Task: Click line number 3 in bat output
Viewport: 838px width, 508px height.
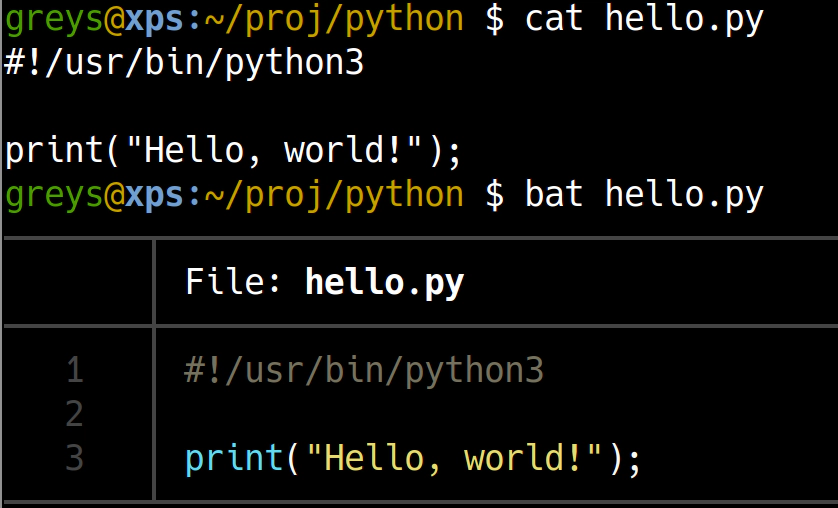Action: coord(75,457)
